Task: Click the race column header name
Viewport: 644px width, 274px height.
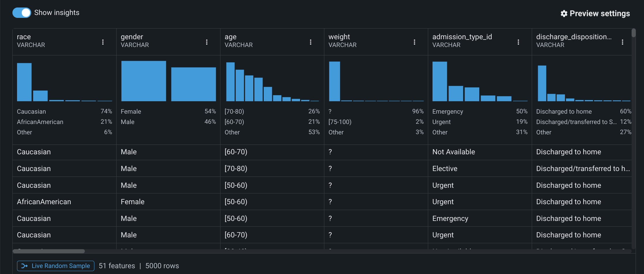Action: point(24,37)
